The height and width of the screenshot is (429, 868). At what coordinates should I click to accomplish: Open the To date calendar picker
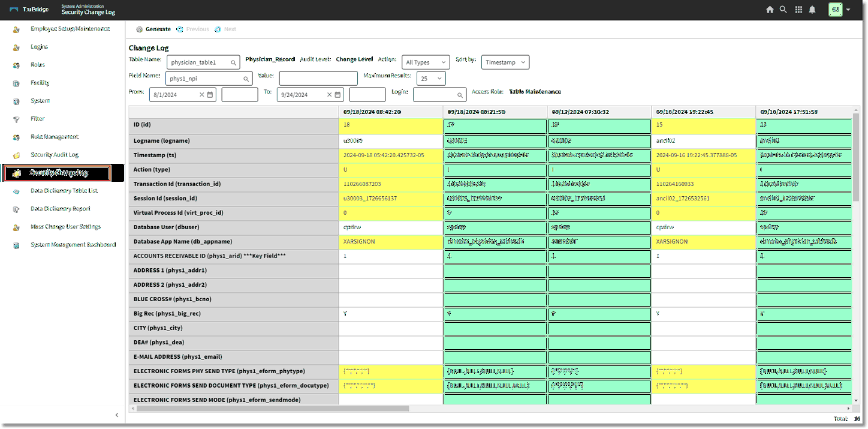pos(338,95)
